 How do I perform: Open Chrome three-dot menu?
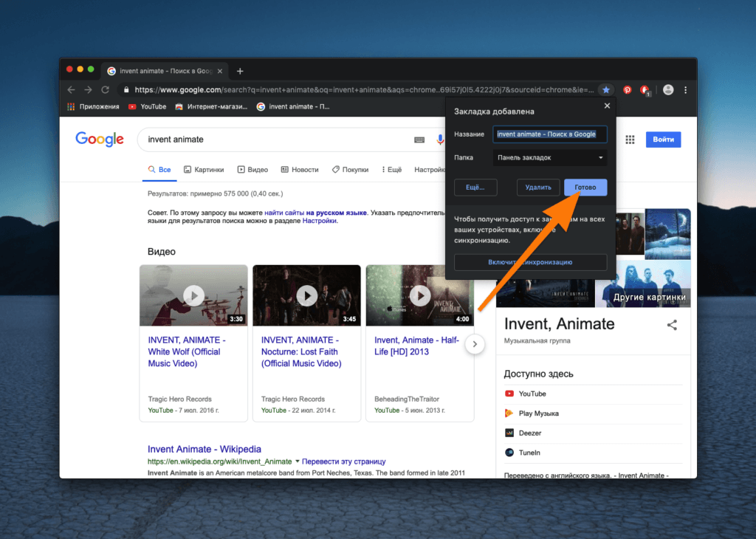click(x=685, y=89)
